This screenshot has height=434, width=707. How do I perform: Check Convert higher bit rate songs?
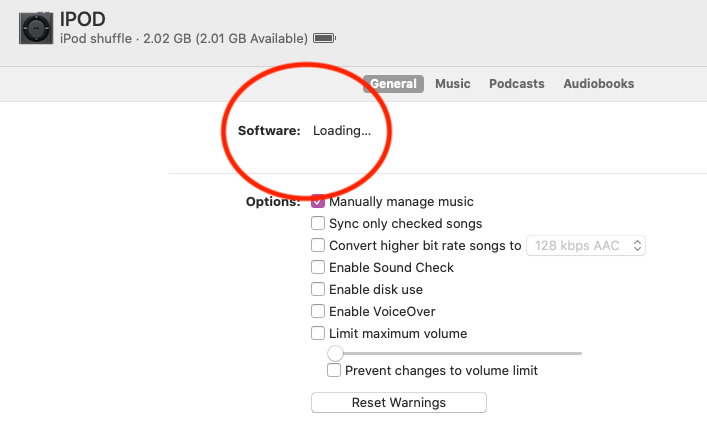click(x=318, y=245)
